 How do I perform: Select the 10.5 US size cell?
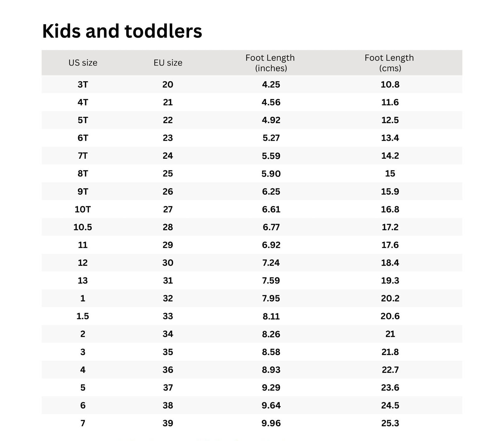click(x=83, y=227)
